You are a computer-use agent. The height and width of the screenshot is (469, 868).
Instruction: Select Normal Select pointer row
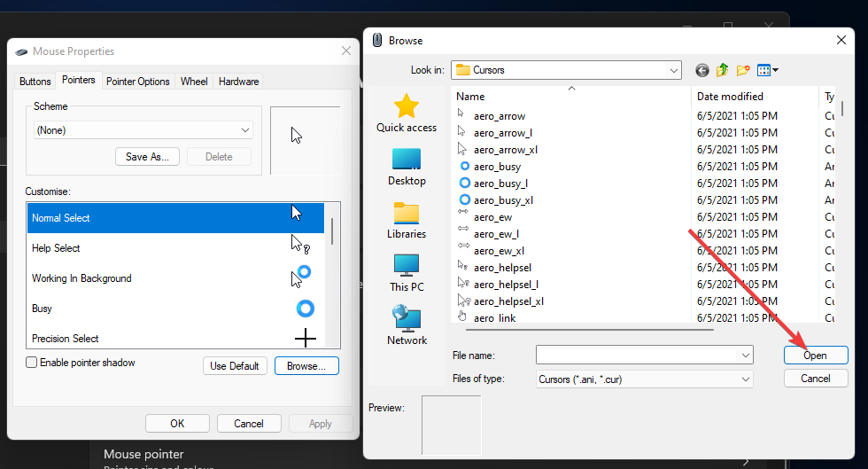175,218
